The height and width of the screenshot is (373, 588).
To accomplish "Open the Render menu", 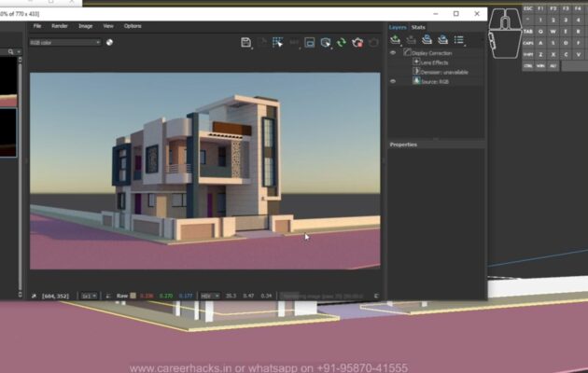I will pyautogui.click(x=60, y=26).
